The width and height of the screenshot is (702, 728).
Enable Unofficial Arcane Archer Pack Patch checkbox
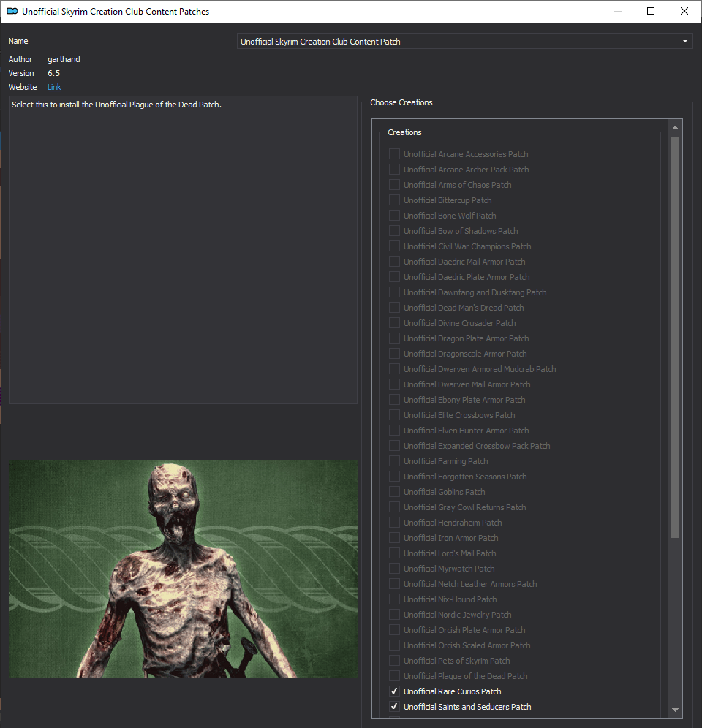394,169
